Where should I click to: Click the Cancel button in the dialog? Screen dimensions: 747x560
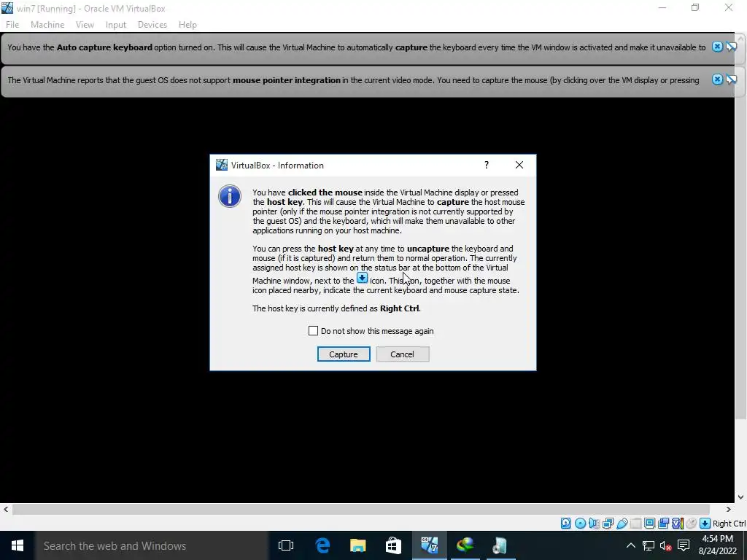pos(403,354)
